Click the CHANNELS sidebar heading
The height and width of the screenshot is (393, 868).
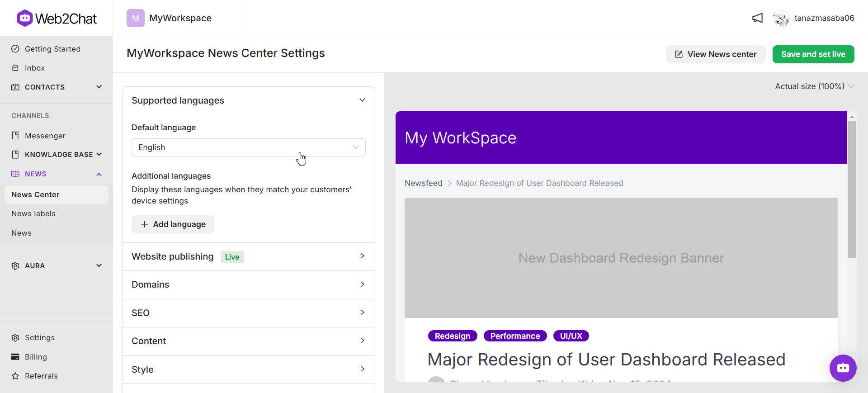pyautogui.click(x=30, y=116)
